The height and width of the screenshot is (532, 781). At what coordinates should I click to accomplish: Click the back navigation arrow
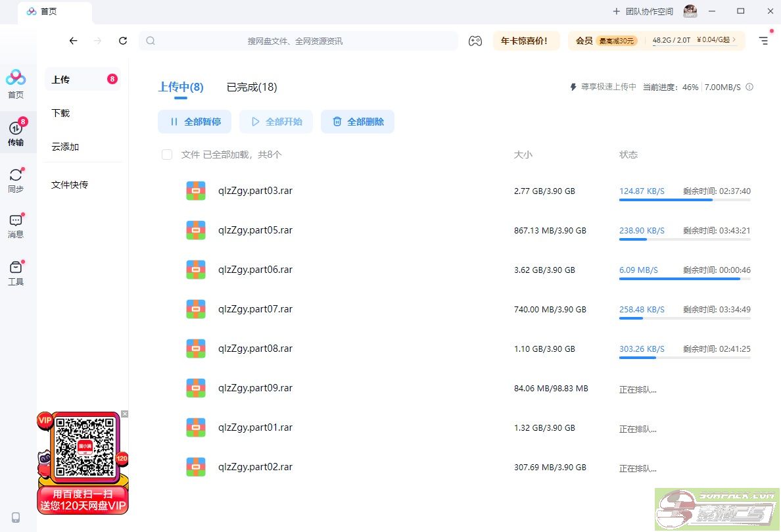(x=73, y=41)
